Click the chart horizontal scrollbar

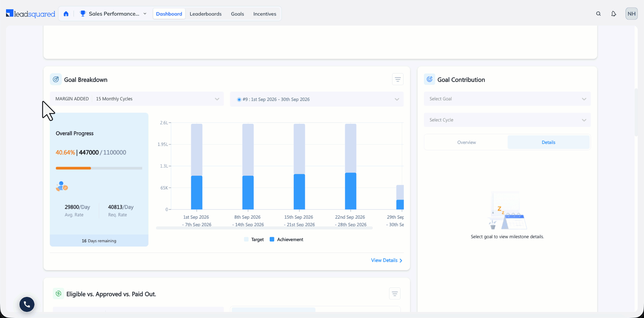click(x=264, y=228)
